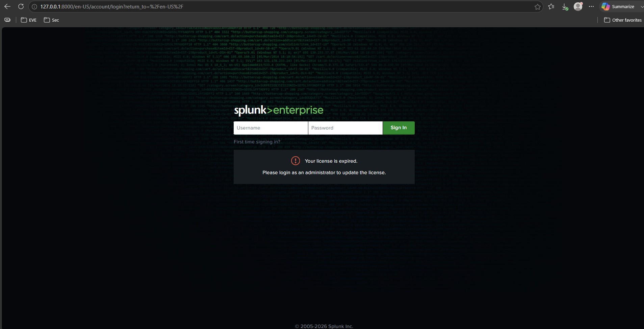This screenshot has width=644, height=329.
Task: Click the green Sign In button
Action: 398,128
